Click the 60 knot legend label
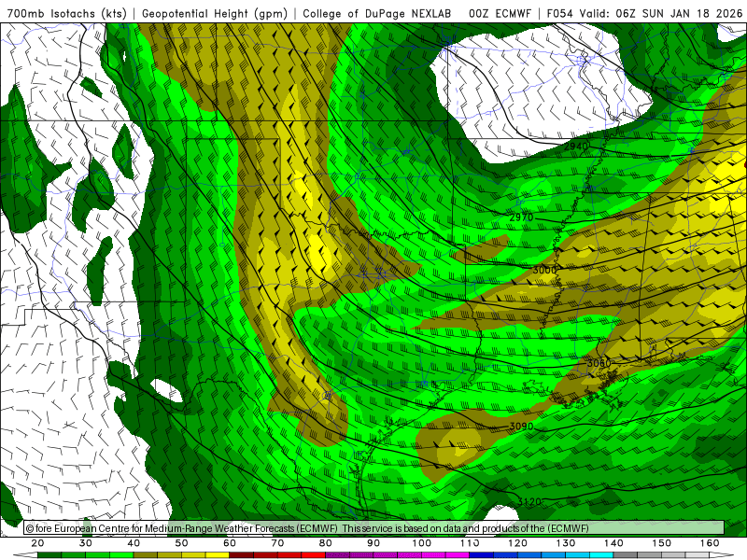 [x=230, y=543]
